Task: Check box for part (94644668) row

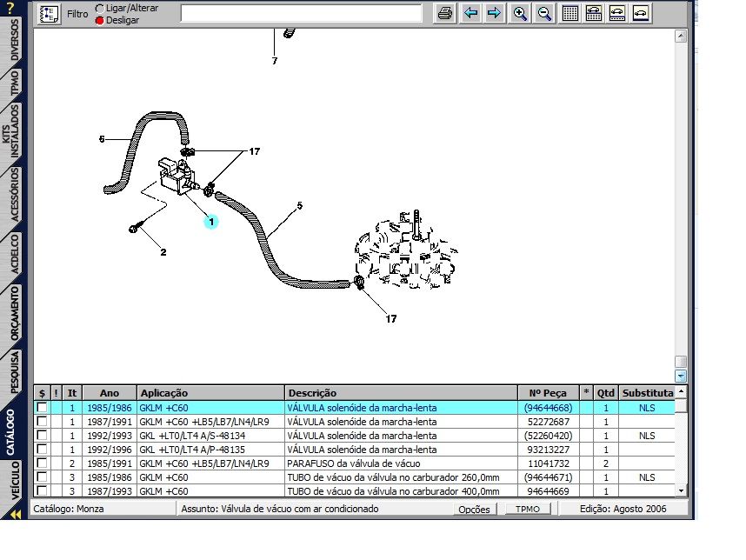Action: tap(42, 407)
